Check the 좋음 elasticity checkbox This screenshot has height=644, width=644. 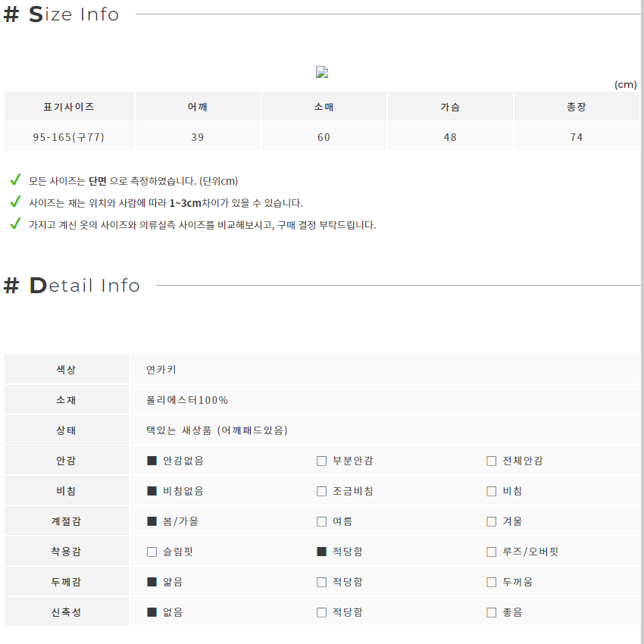(491, 612)
